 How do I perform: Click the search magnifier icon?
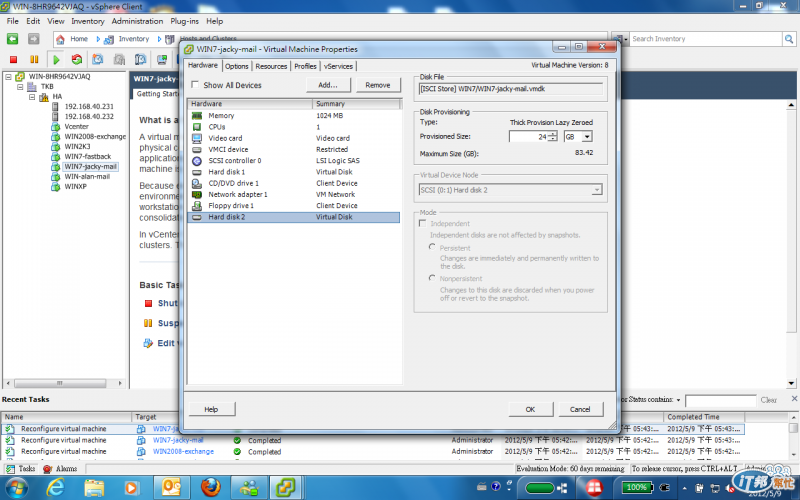(x=789, y=39)
